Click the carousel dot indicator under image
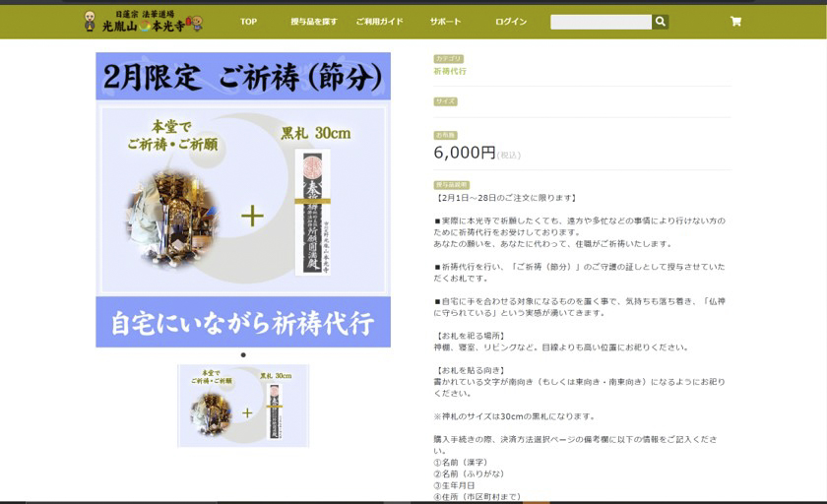Image resolution: width=827 pixels, height=504 pixels. pos(243,354)
